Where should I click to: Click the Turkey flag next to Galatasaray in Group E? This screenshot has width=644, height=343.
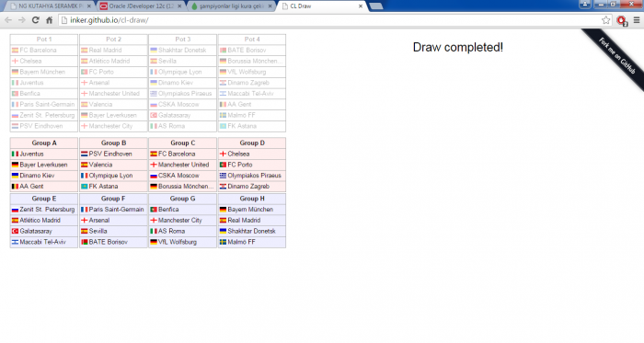point(16,231)
